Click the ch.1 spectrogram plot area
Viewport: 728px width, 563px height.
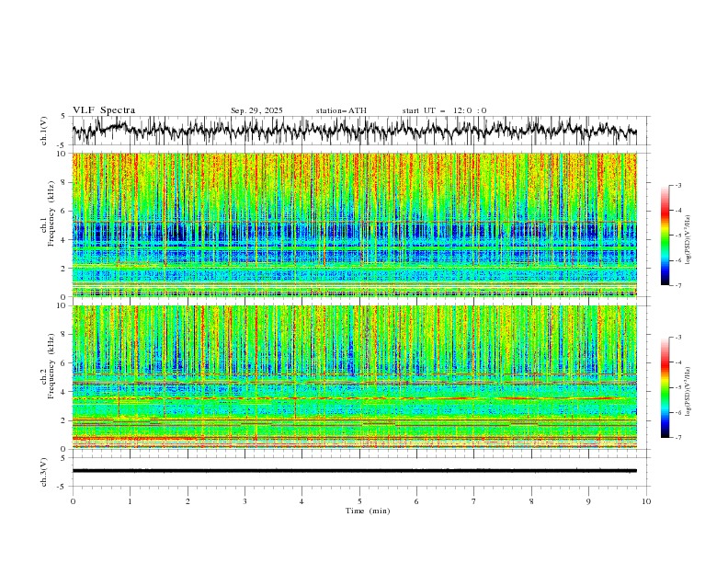pyautogui.click(x=355, y=224)
